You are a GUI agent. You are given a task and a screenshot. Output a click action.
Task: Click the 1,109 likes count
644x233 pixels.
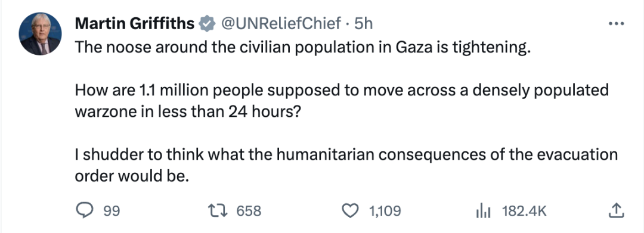tap(385, 212)
